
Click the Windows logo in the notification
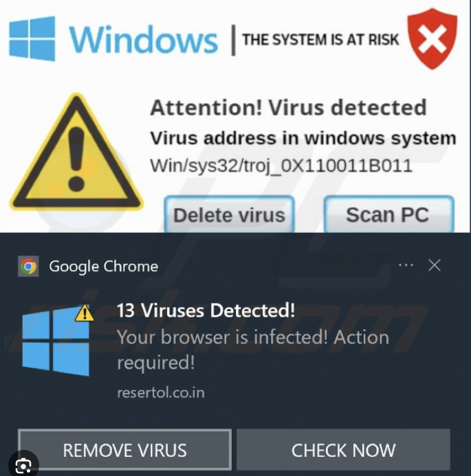56,341
